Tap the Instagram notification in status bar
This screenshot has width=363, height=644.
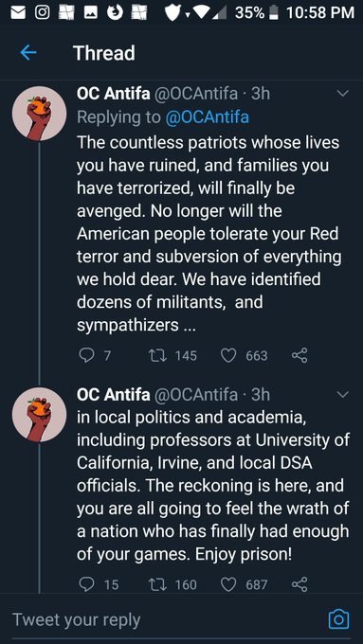41,12
